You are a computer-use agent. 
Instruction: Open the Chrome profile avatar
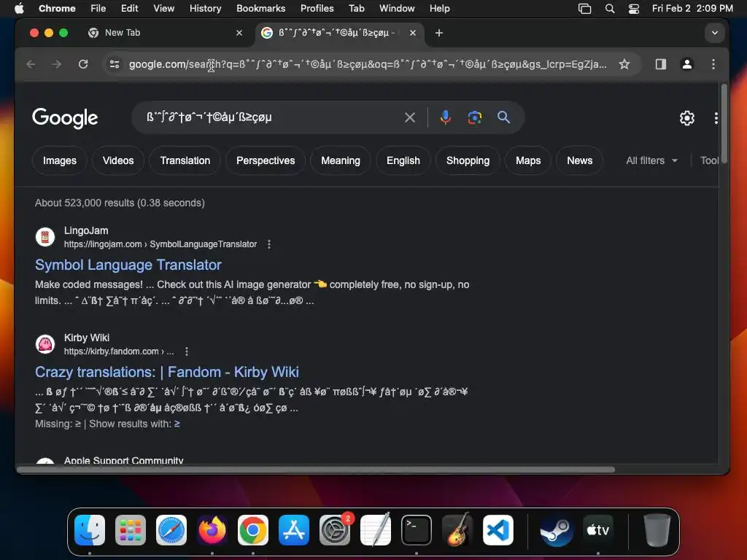pos(687,64)
